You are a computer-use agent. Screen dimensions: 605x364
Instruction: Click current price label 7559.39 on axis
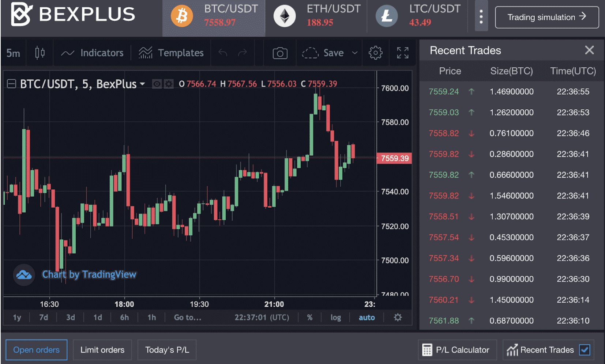[x=394, y=158]
